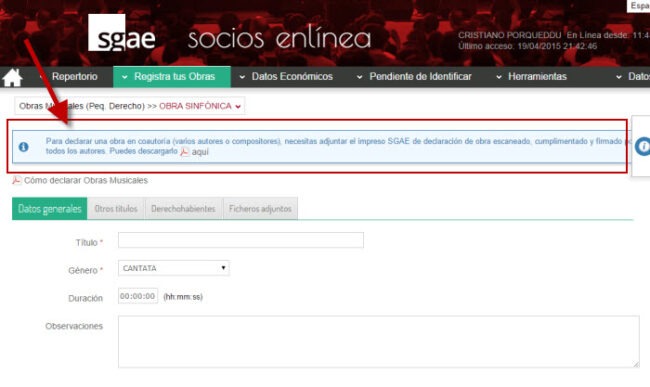Image resolution: width=650 pixels, height=387 pixels.
Task: Click the Título input field
Action: tap(241, 240)
